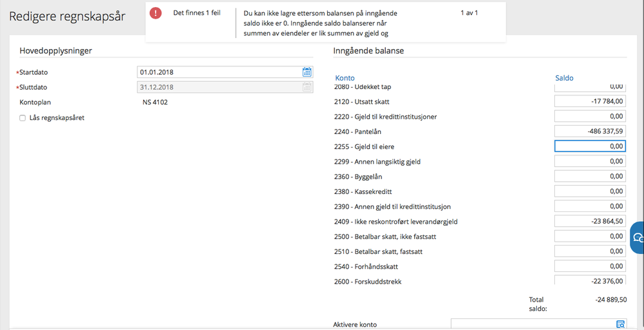Edit the 2080 Udekket tap saldo field
644x330 pixels.
click(590, 88)
